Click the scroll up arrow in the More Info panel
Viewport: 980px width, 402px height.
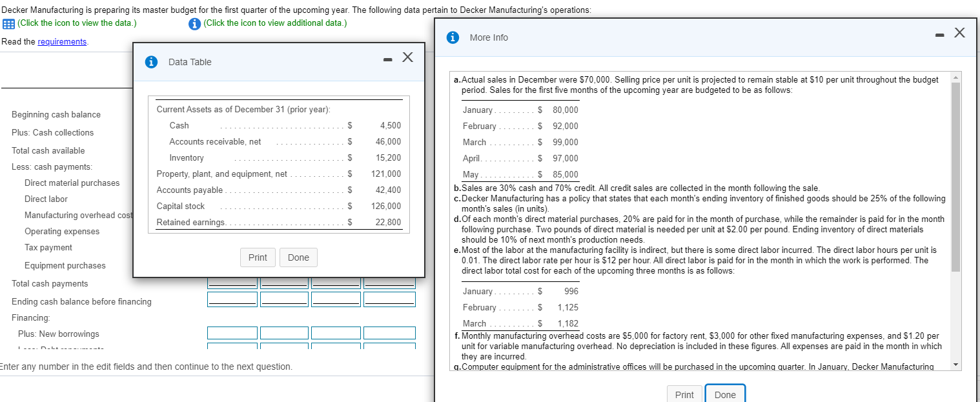click(955, 77)
